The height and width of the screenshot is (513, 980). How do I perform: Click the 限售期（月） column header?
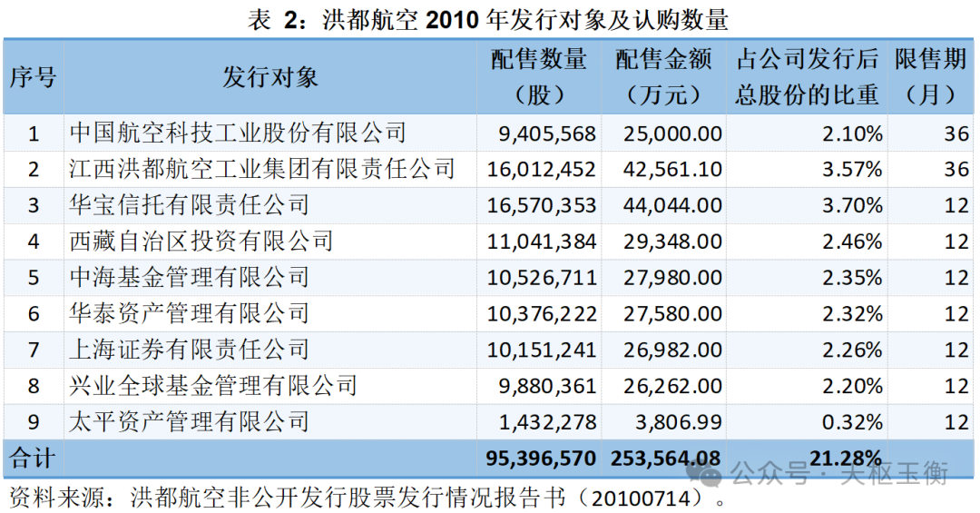[x=930, y=77]
